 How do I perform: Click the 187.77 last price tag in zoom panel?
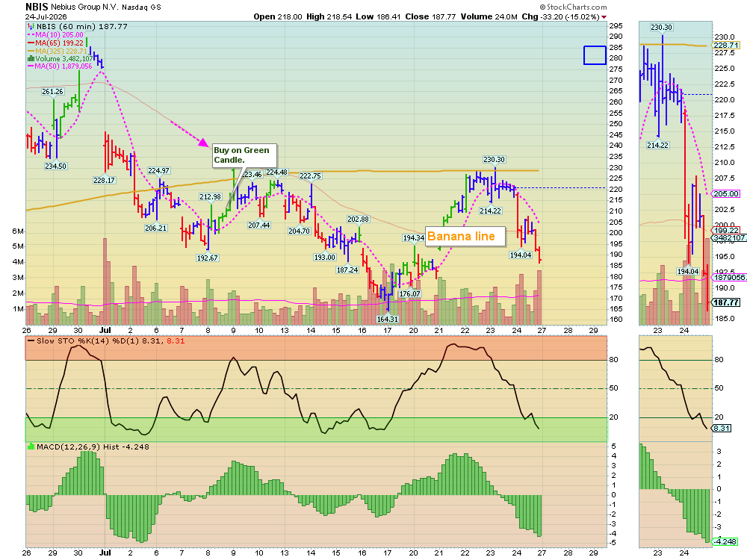(x=725, y=302)
